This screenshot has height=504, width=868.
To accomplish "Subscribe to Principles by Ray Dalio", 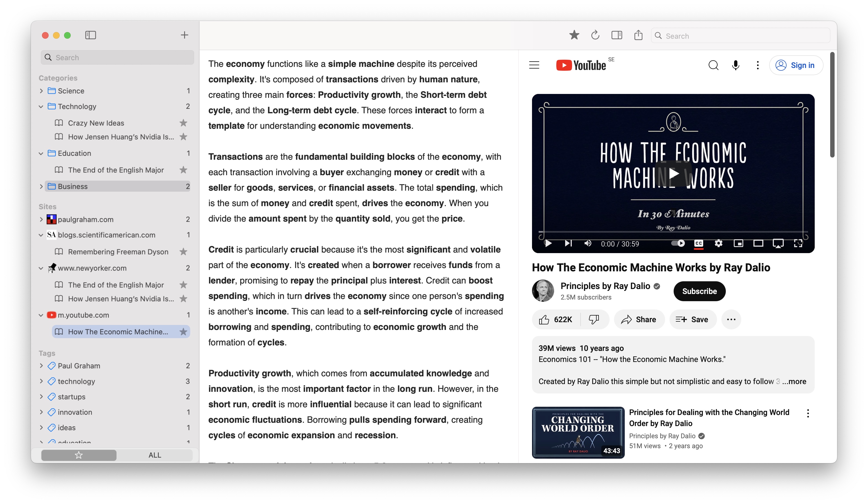I will [699, 291].
